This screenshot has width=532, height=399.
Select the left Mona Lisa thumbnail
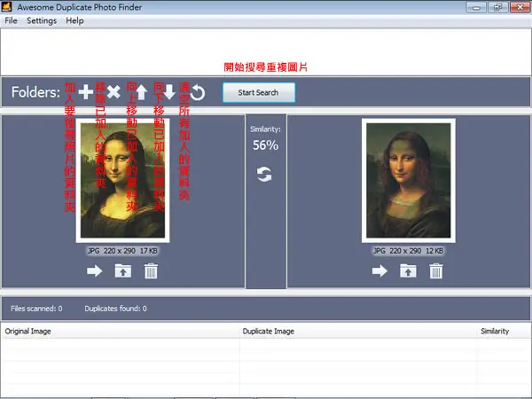coord(123,181)
